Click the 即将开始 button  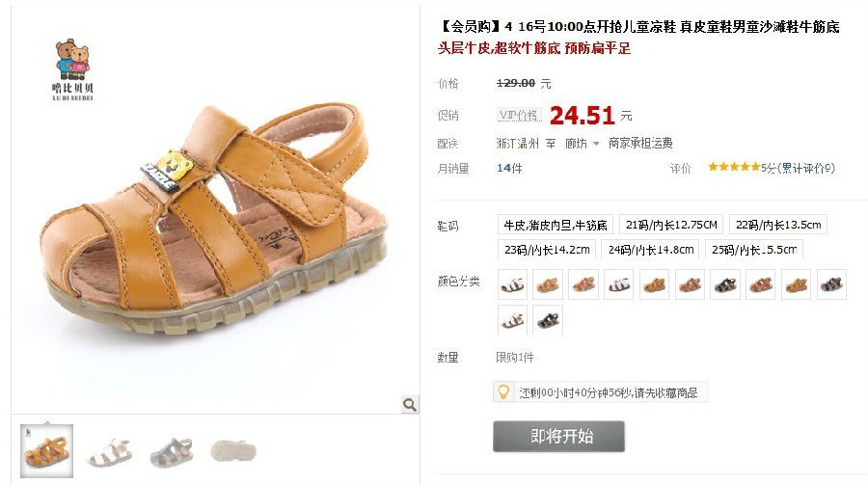click(559, 436)
